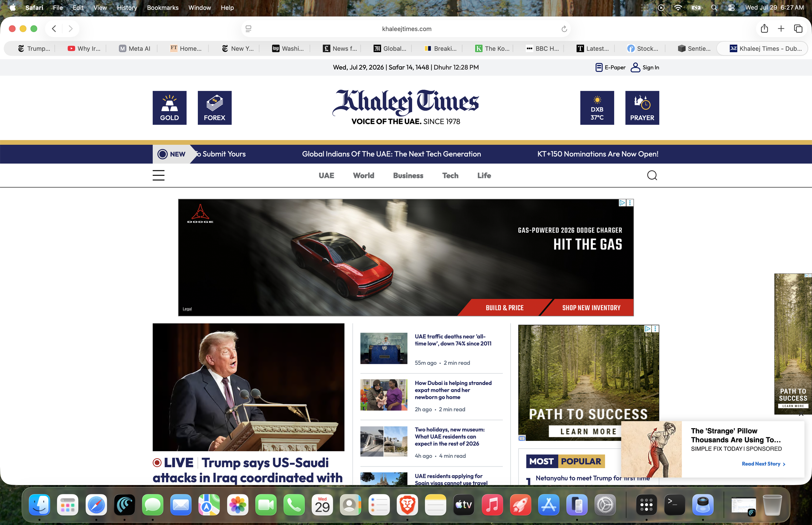
Task: Open a new tab with the plus icon
Action: click(781, 29)
